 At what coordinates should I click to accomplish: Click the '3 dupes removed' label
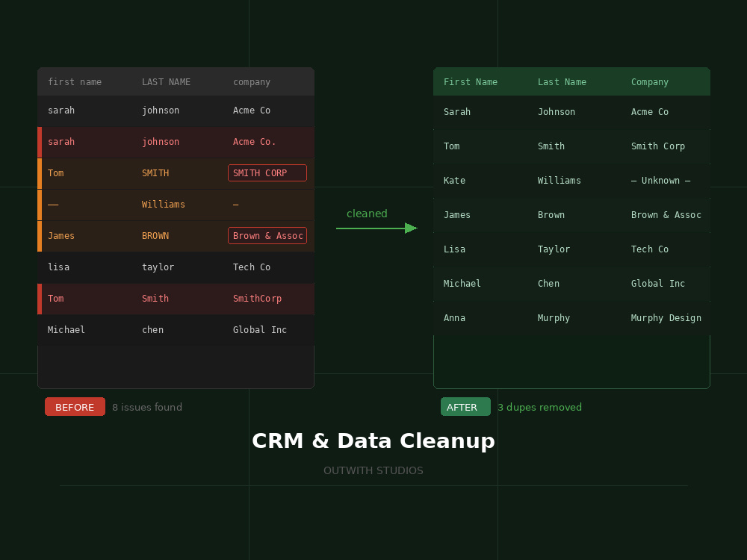pos(540,407)
